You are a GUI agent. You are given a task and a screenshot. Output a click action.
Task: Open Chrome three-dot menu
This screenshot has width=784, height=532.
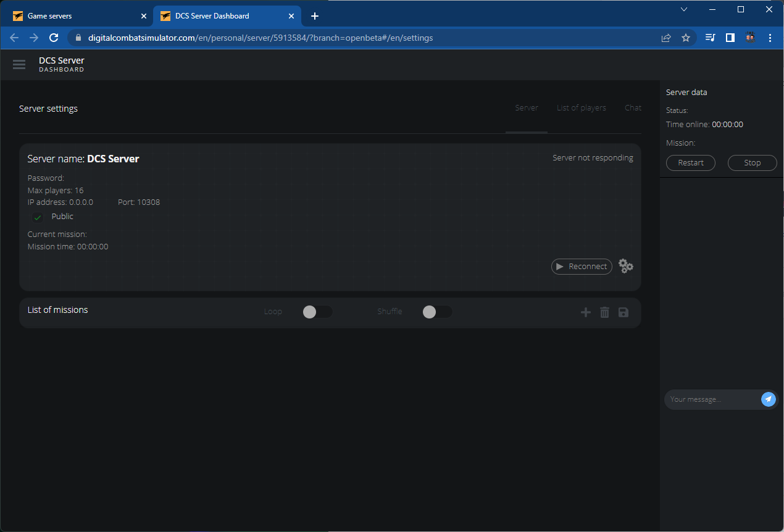[x=770, y=38]
